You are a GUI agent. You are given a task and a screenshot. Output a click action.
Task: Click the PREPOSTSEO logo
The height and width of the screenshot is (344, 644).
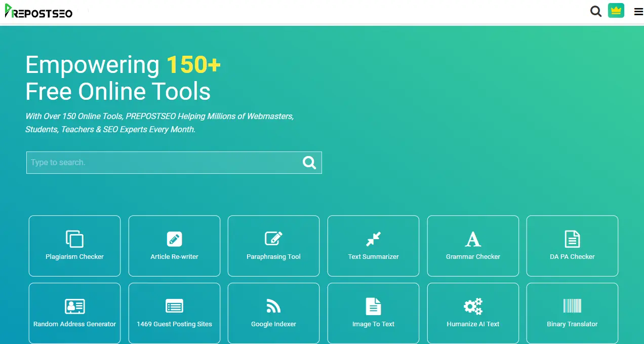tap(38, 11)
